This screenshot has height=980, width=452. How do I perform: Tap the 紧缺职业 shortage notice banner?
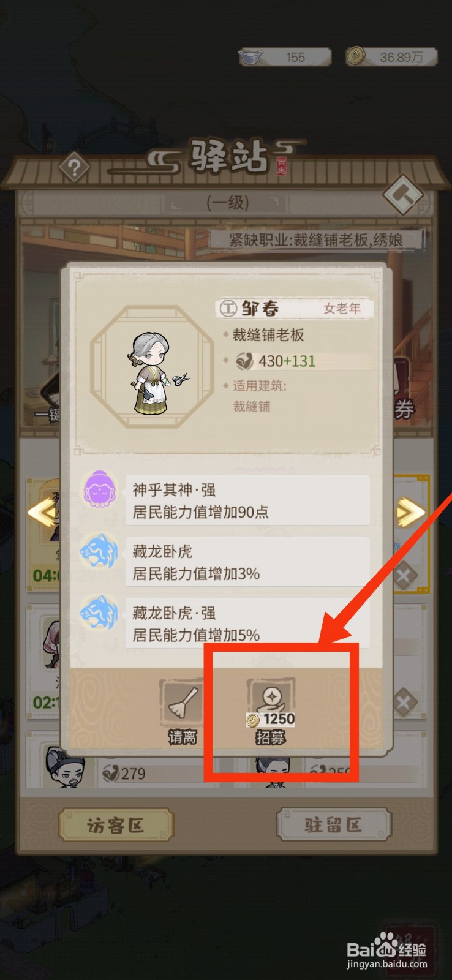tap(316, 239)
